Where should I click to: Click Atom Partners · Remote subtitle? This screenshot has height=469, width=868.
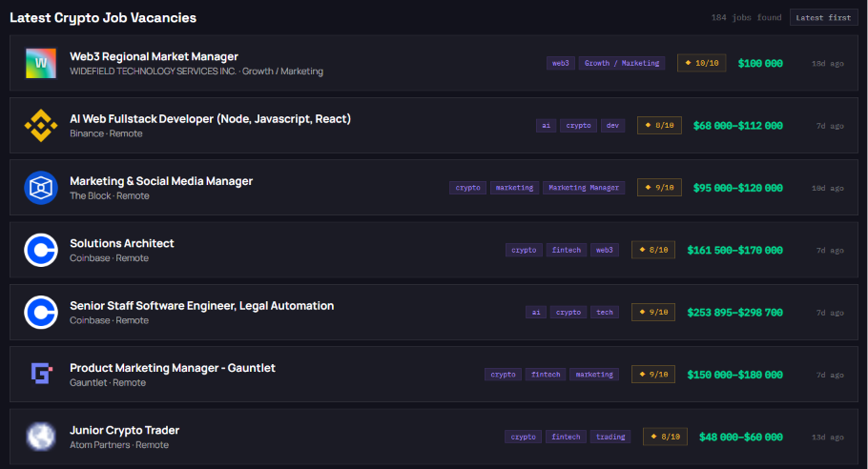[x=119, y=445]
